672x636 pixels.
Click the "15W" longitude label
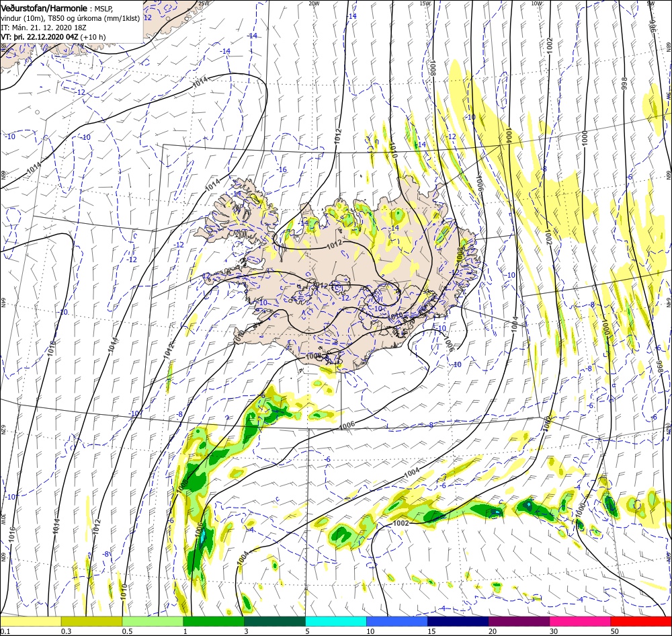point(425,3)
